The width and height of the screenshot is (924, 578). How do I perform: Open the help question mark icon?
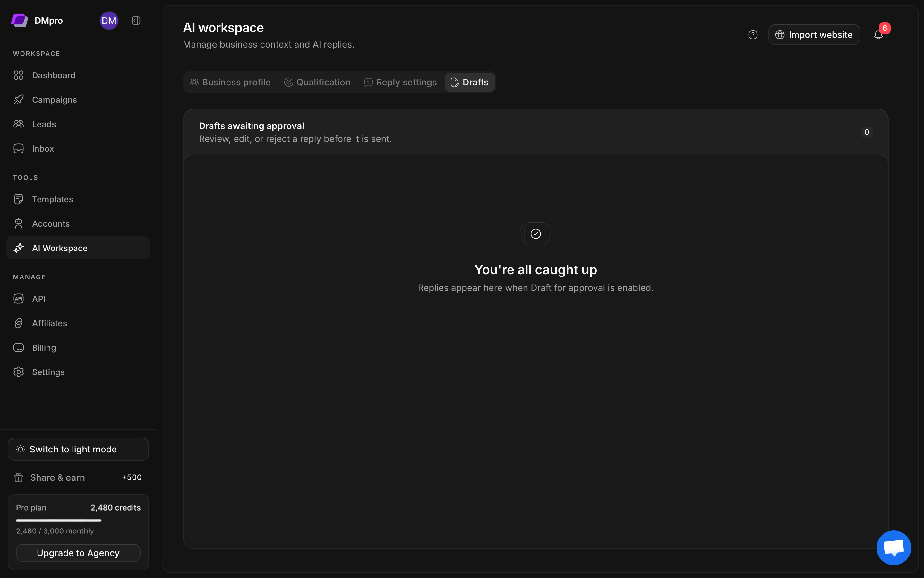753,35
